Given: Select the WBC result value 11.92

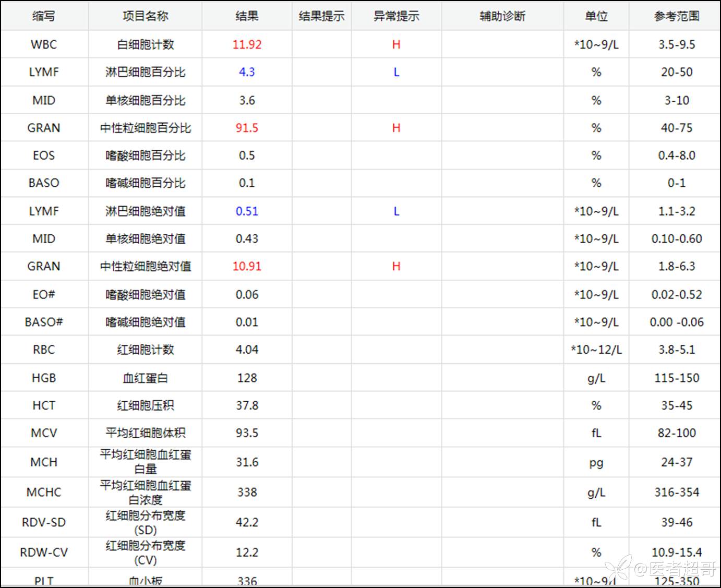Looking at the screenshot, I should tap(247, 44).
